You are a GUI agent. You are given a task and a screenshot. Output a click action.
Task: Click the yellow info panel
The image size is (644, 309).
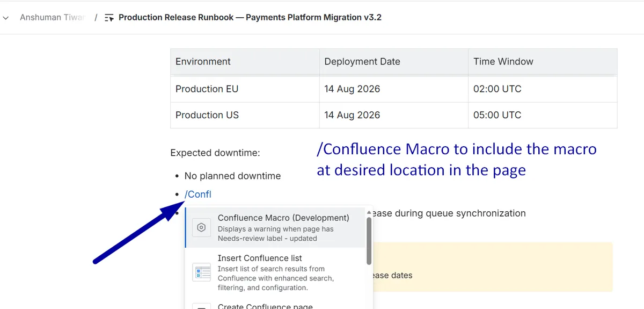coord(493,267)
